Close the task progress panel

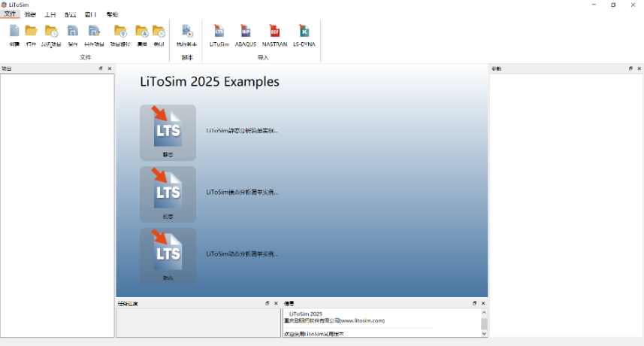click(276, 303)
